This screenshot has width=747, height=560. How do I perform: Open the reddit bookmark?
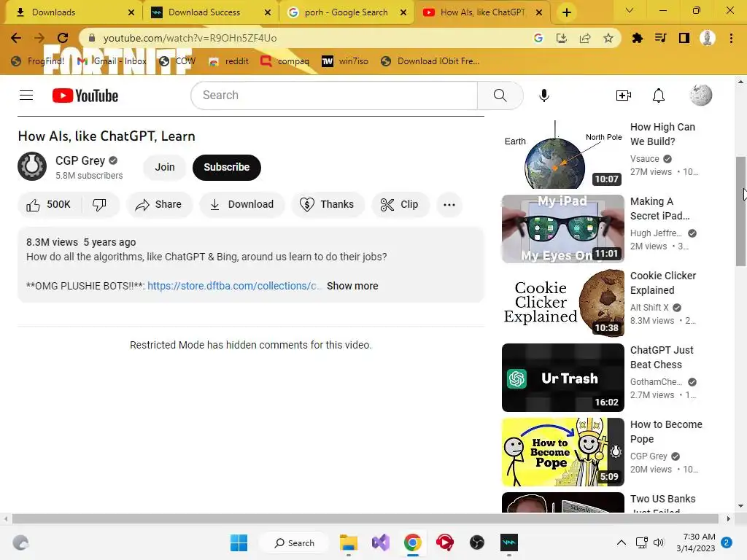[228, 61]
